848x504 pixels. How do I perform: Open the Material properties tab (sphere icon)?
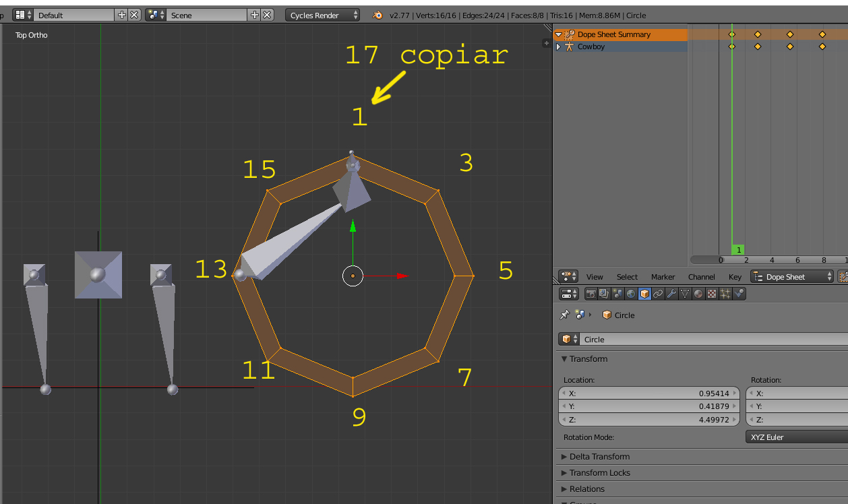coord(698,294)
